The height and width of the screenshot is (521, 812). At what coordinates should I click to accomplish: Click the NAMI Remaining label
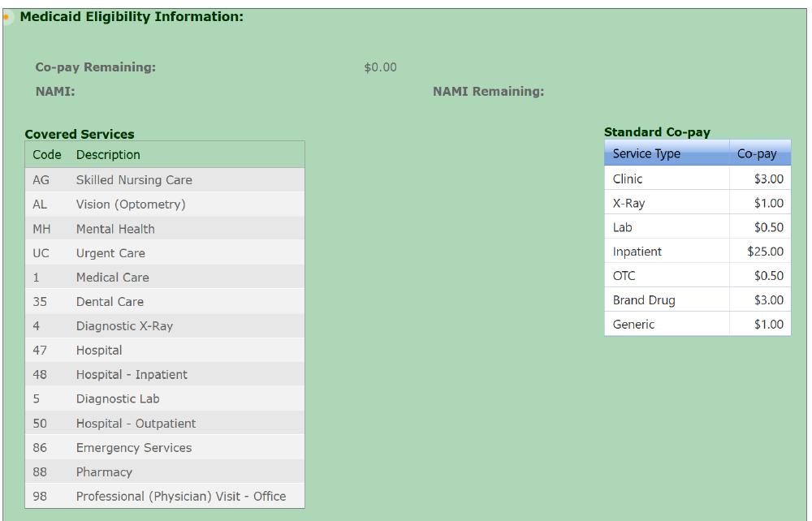click(x=488, y=92)
